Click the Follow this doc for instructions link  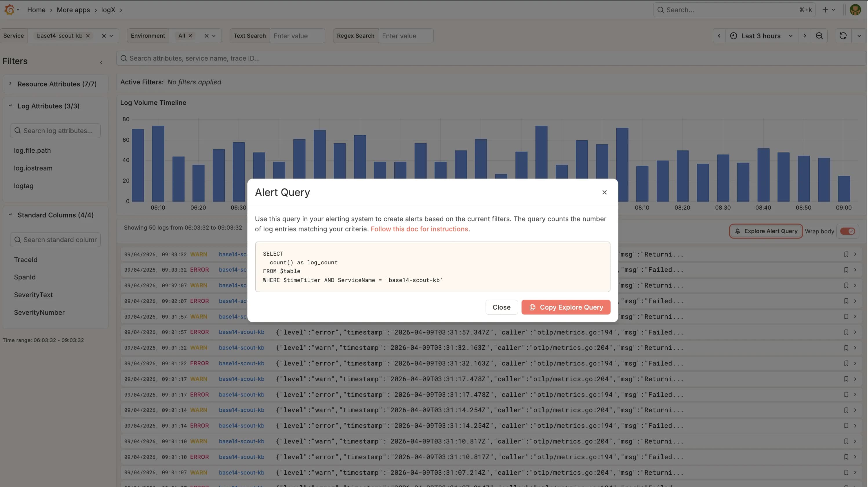coord(419,229)
